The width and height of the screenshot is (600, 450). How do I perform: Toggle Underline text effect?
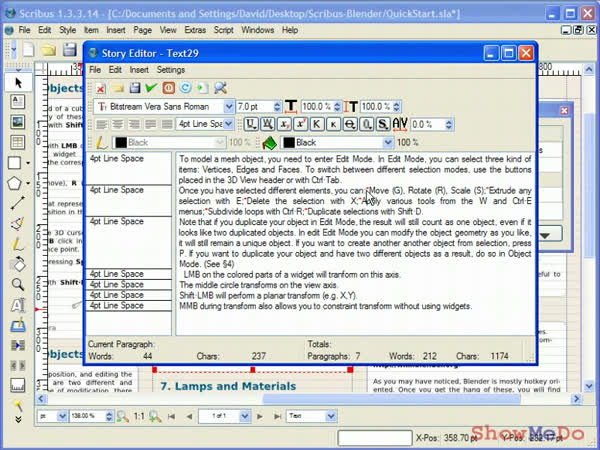pos(251,124)
